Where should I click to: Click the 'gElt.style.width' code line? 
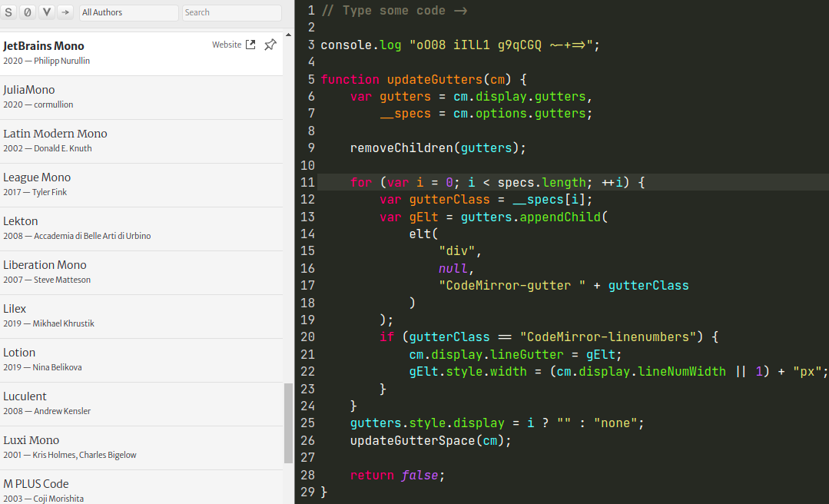pyautogui.click(x=618, y=371)
